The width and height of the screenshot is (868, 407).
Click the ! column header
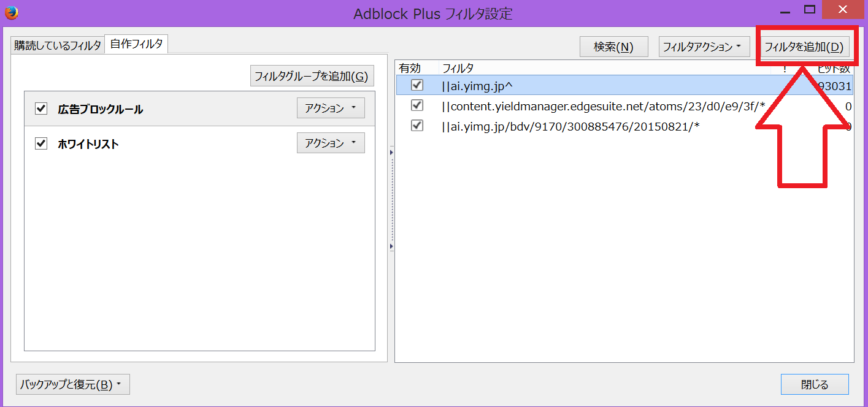(x=785, y=68)
